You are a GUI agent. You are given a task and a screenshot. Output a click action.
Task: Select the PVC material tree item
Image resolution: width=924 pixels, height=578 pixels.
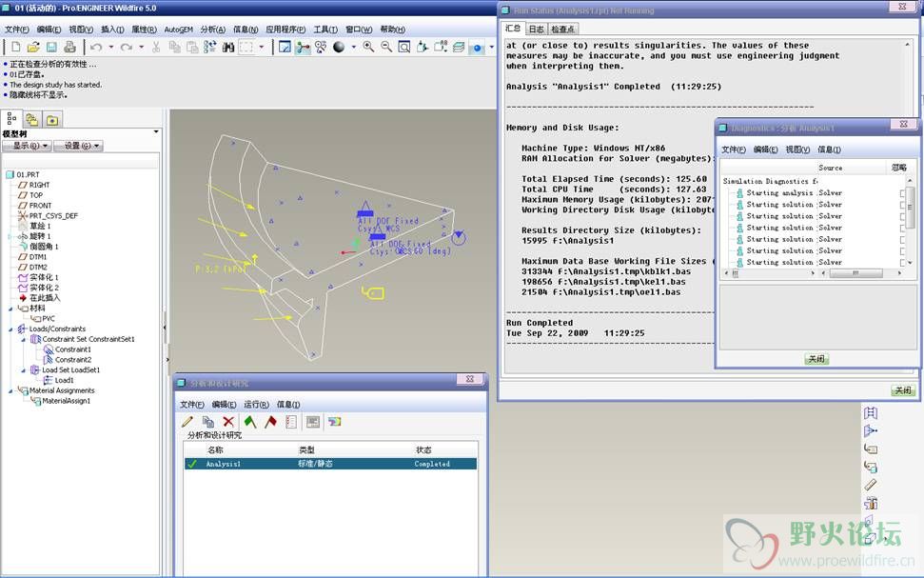(x=49, y=319)
